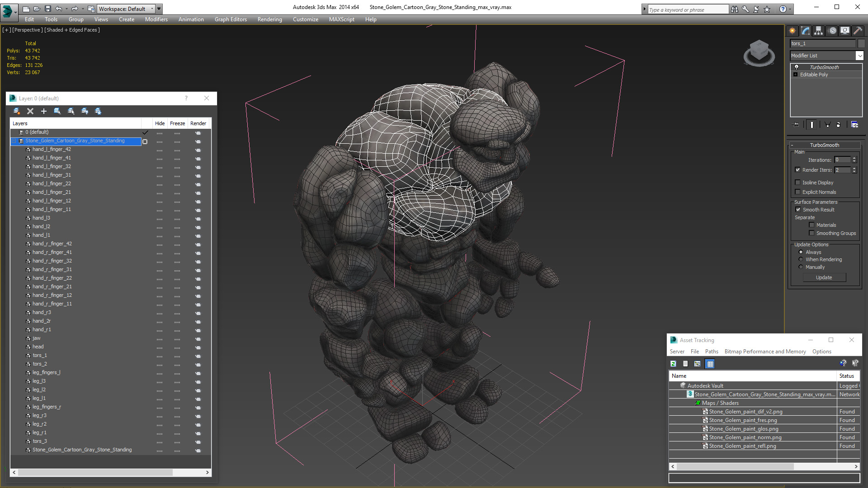This screenshot has height=488, width=868.
Task: Click the Save File icon in quick access toolbar
Action: tap(47, 9)
